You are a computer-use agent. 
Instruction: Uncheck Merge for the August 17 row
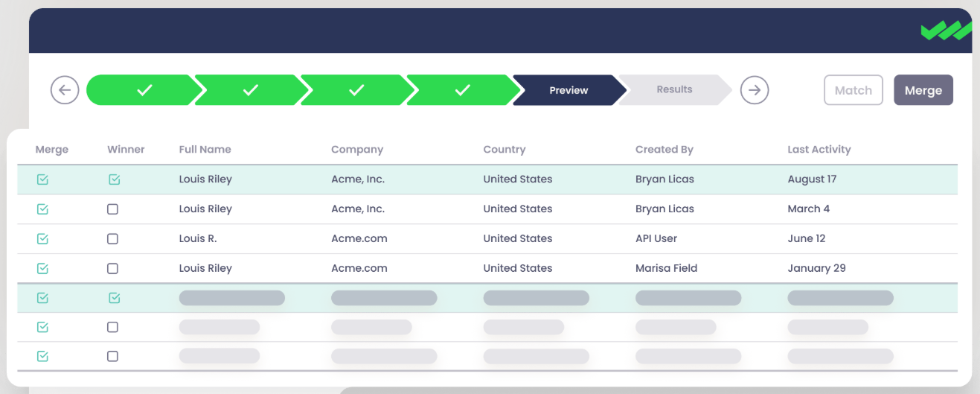pyautogui.click(x=42, y=179)
